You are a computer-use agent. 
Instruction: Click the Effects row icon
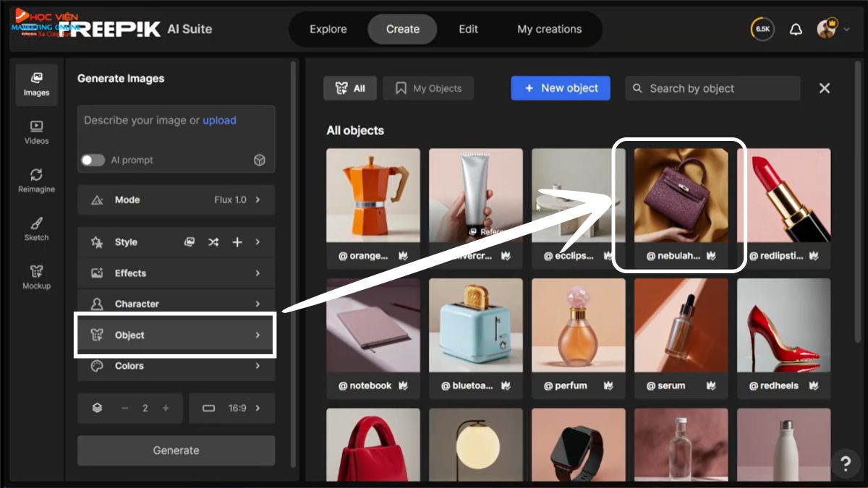pos(97,273)
